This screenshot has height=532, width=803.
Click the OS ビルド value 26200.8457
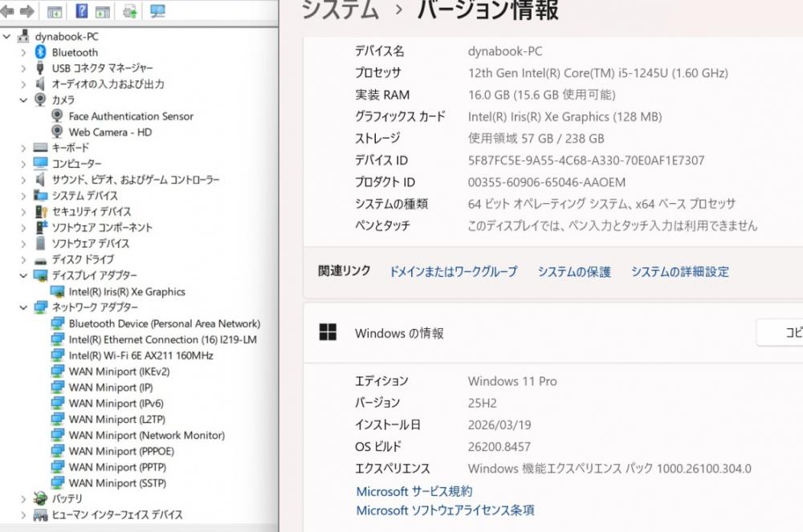tap(499, 447)
